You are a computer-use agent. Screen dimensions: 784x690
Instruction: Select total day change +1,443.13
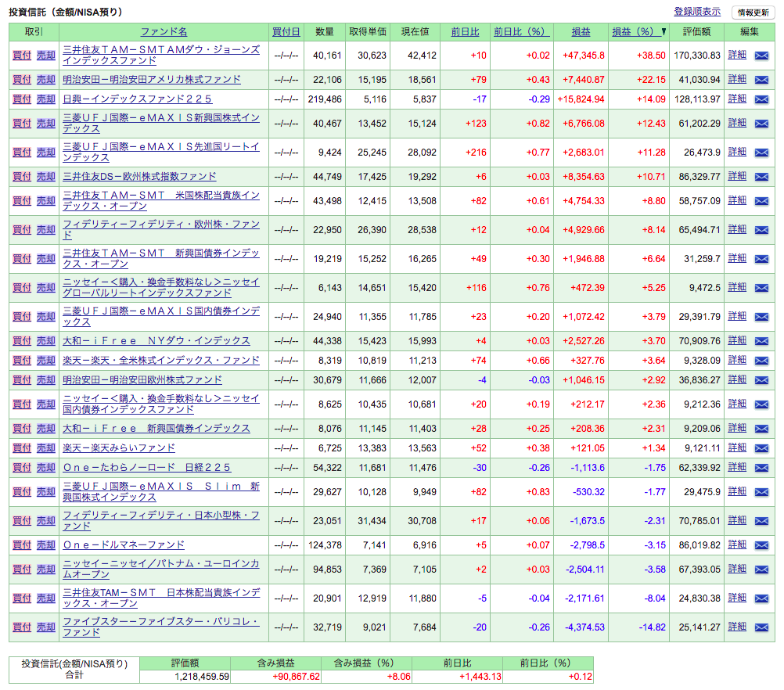pyautogui.click(x=480, y=677)
